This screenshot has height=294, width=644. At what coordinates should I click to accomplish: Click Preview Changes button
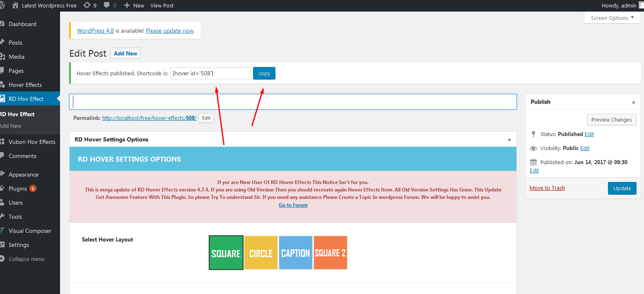pyautogui.click(x=612, y=120)
